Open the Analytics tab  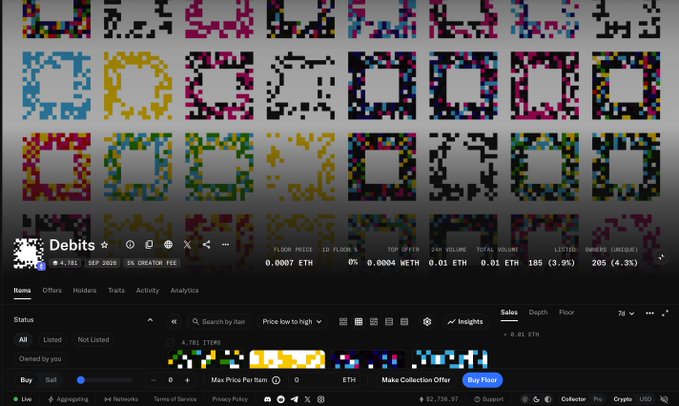point(184,290)
